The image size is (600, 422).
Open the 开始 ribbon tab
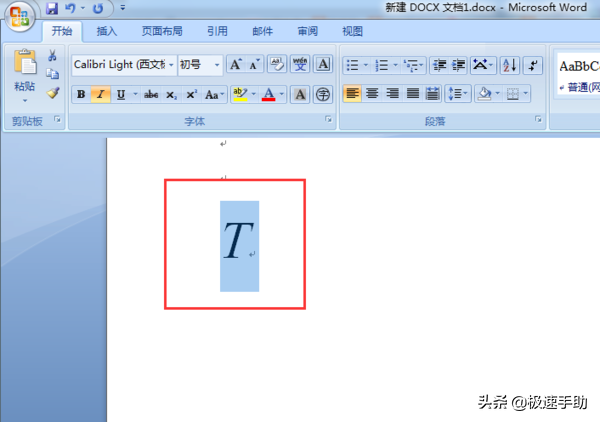(x=62, y=31)
